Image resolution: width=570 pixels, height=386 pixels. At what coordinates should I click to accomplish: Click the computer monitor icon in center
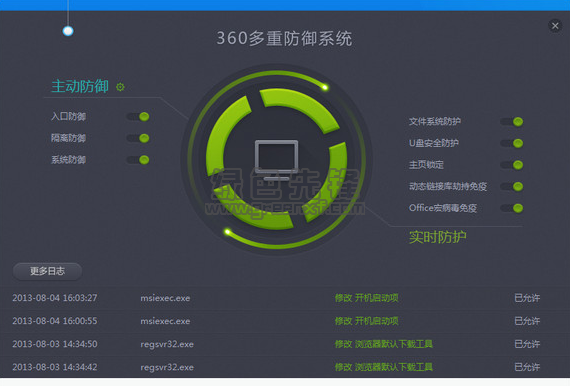click(276, 160)
